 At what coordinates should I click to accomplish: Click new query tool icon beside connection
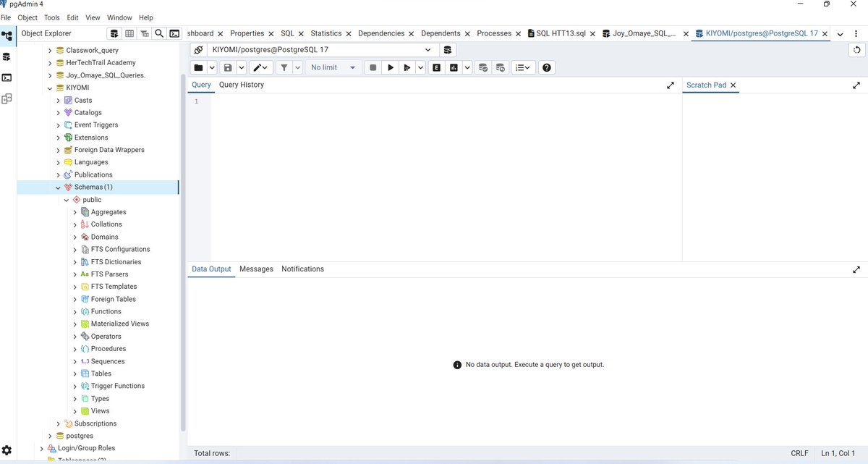448,50
